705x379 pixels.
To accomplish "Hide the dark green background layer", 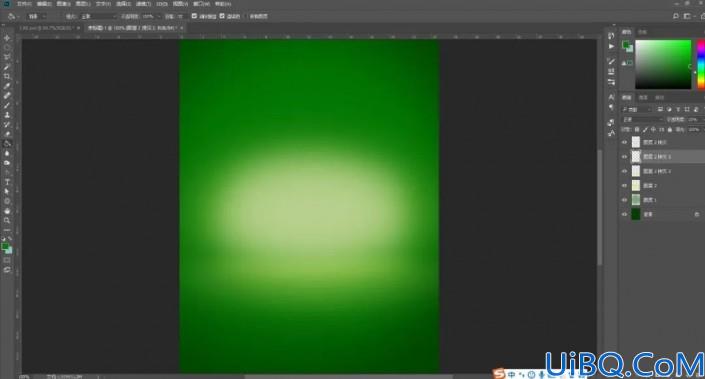I will pos(624,214).
